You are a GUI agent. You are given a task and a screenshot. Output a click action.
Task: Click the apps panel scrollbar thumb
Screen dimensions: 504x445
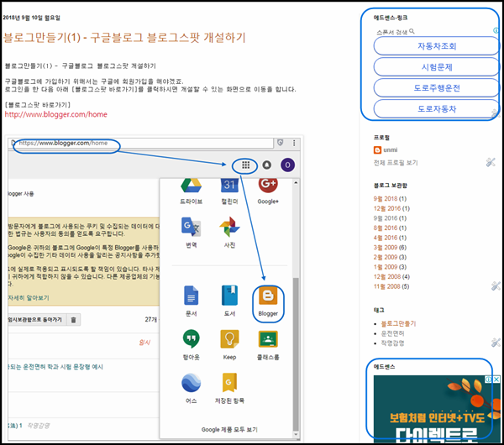296,354
